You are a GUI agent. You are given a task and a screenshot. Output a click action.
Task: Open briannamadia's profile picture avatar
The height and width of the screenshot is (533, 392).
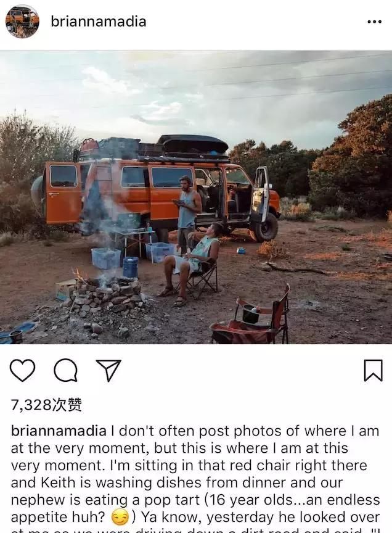click(x=22, y=22)
